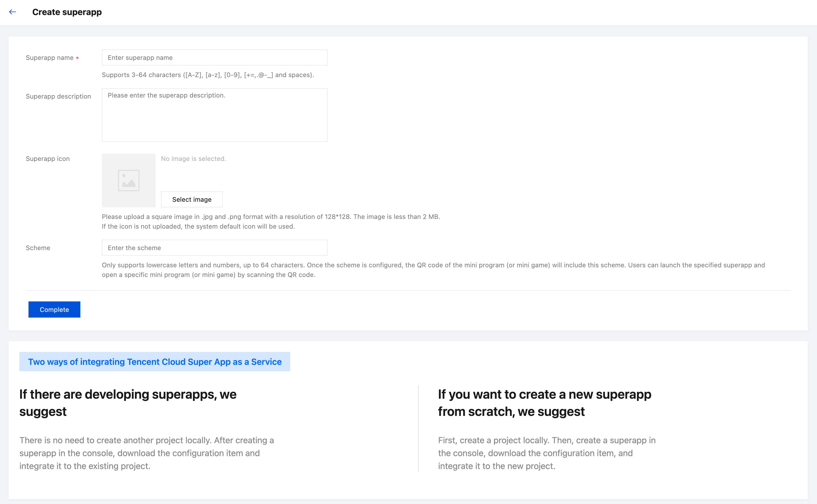The image size is (817, 504).
Task: Click the 'Superapp name' field label
Action: 49,58
